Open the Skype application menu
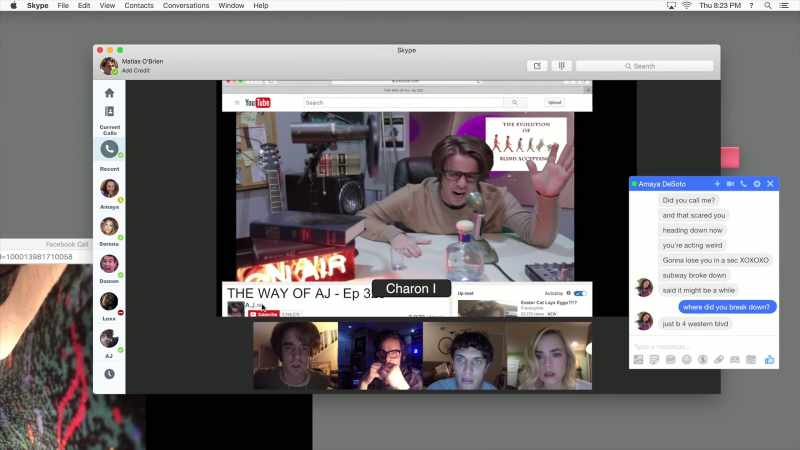800x450 pixels. pyautogui.click(x=37, y=6)
